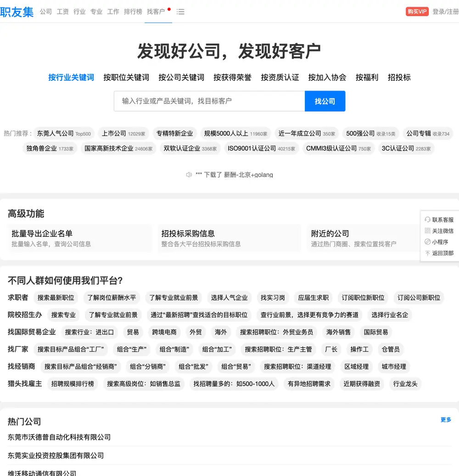Open the 公司 nav menu item
Viewport: 459px width, 476px height.
coord(46,11)
